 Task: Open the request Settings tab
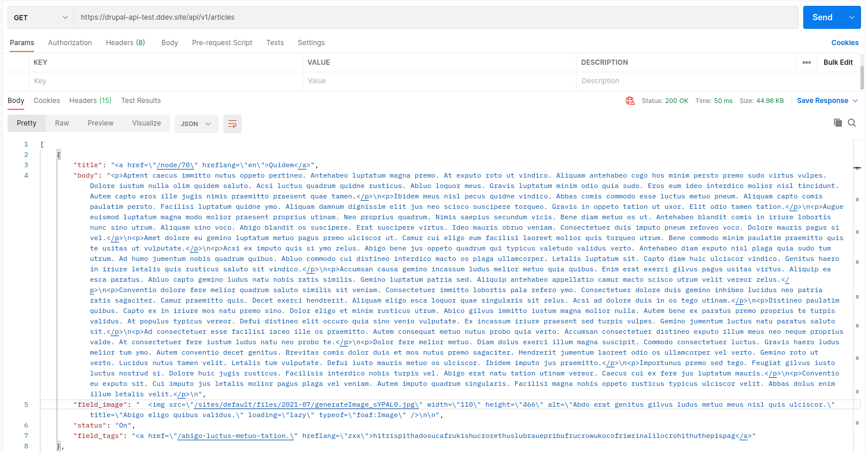point(311,43)
